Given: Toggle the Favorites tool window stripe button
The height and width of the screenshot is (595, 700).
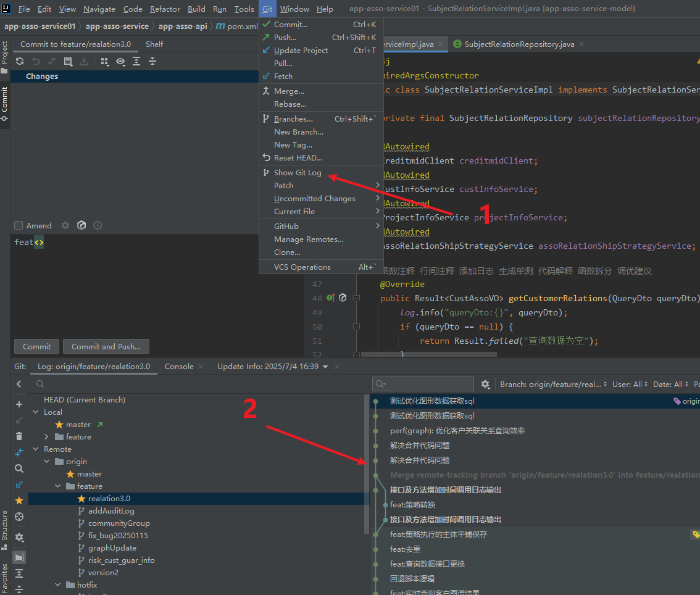Looking at the screenshot, I should [x=4, y=578].
